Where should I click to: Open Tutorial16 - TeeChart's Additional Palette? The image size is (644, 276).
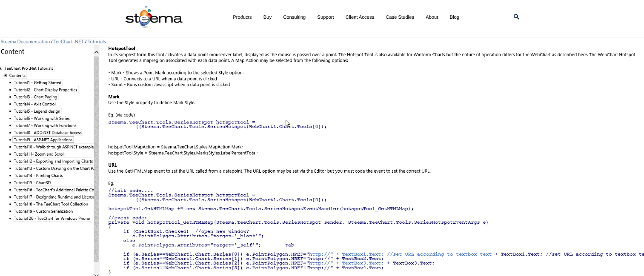tap(53, 190)
